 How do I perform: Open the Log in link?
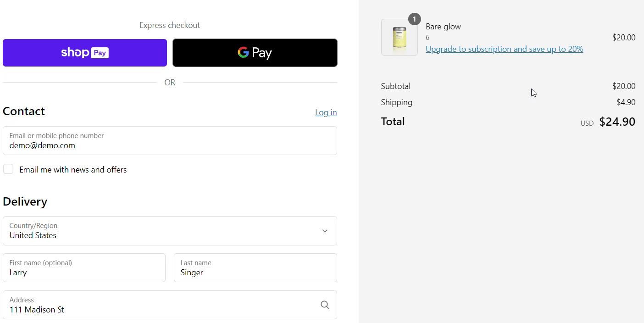pyautogui.click(x=326, y=112)
